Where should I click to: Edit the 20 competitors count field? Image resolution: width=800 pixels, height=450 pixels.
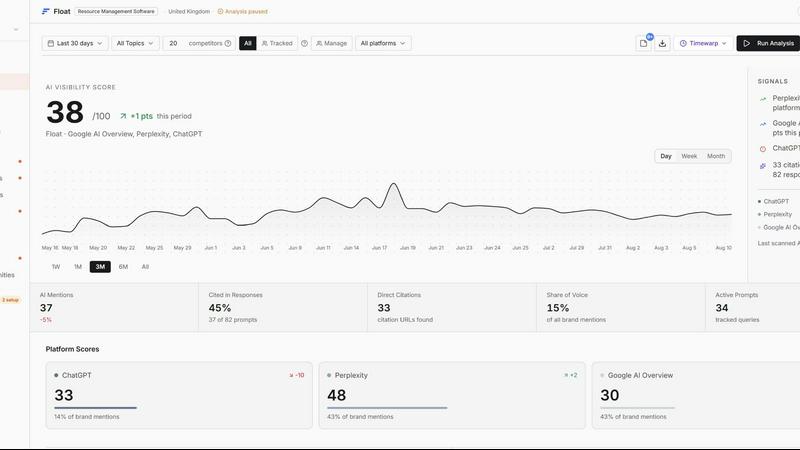[x=174, y=43]
